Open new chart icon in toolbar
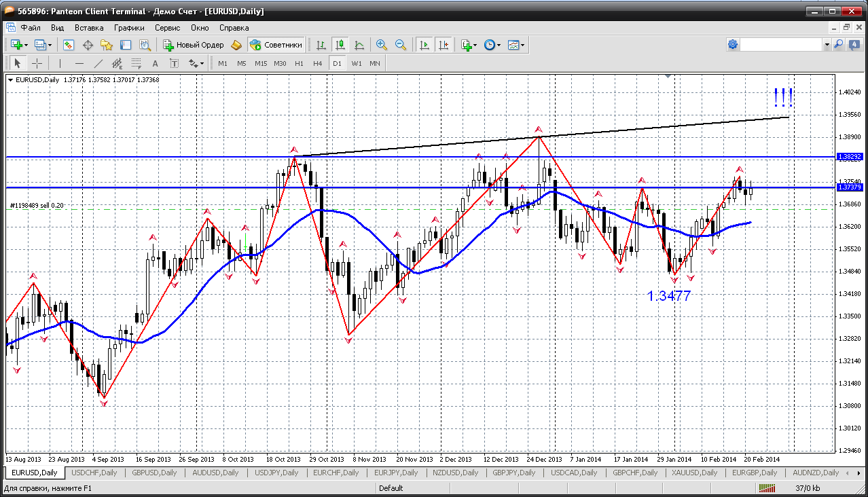 tap(16, 45)
